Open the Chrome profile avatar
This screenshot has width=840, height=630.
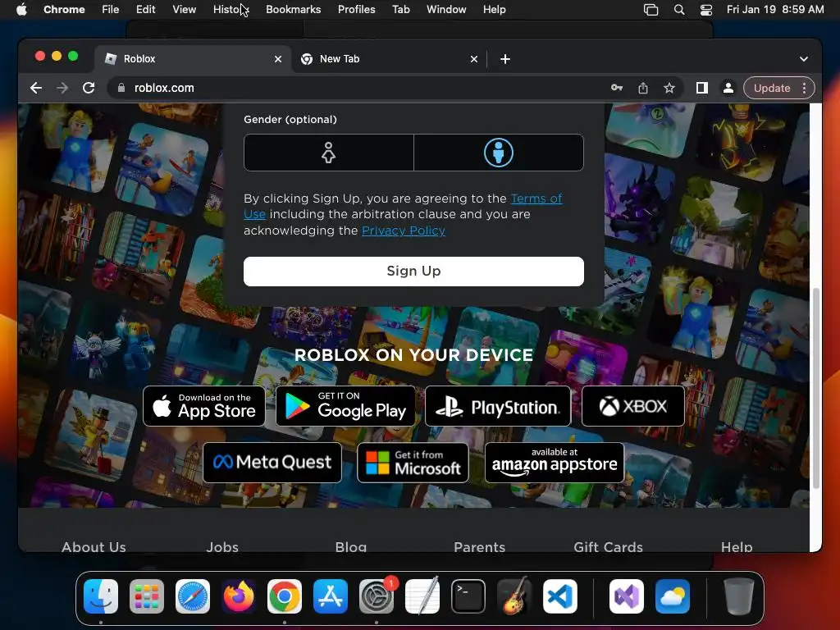(728, 88)
